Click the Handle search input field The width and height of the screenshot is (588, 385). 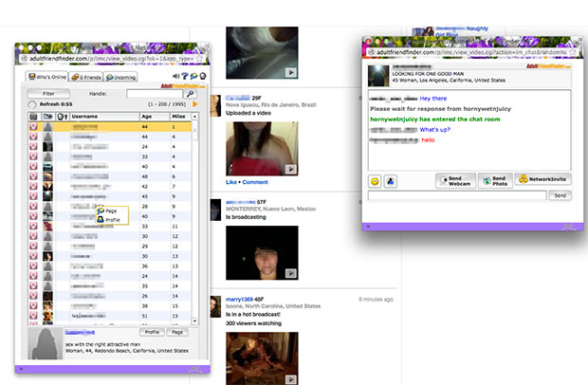tap(156, 94)
